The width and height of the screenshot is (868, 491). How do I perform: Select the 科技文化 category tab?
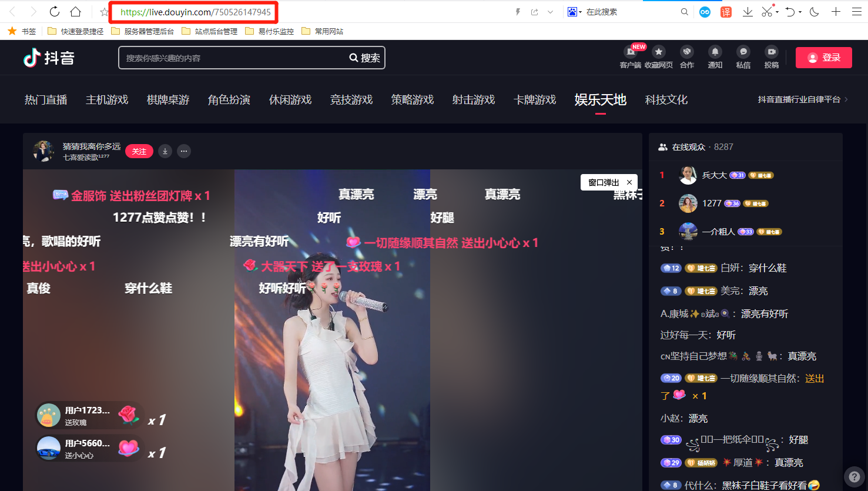[x=666, y=100]
